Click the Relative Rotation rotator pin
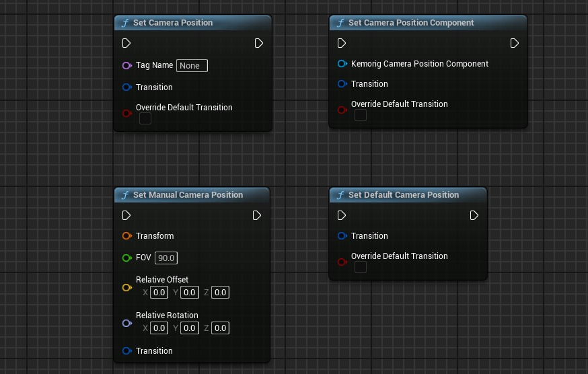The height and width of the screenshot is (374, 588). point(126,324)
